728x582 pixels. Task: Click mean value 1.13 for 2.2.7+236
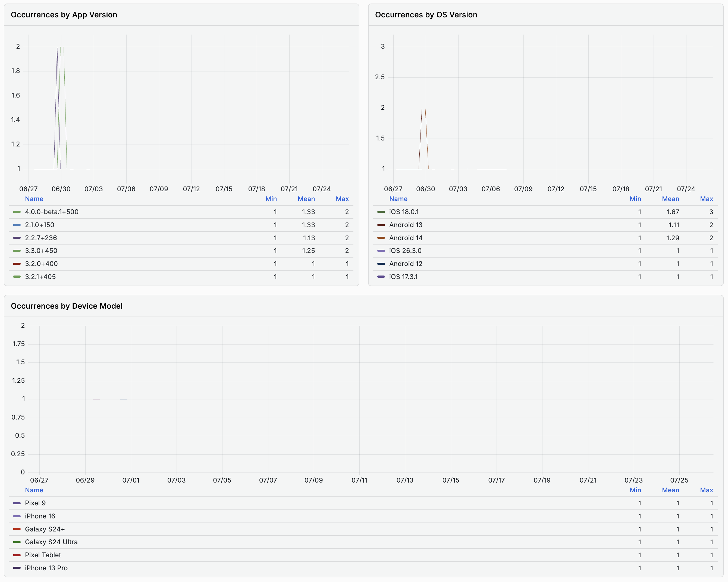pos(309,238)
